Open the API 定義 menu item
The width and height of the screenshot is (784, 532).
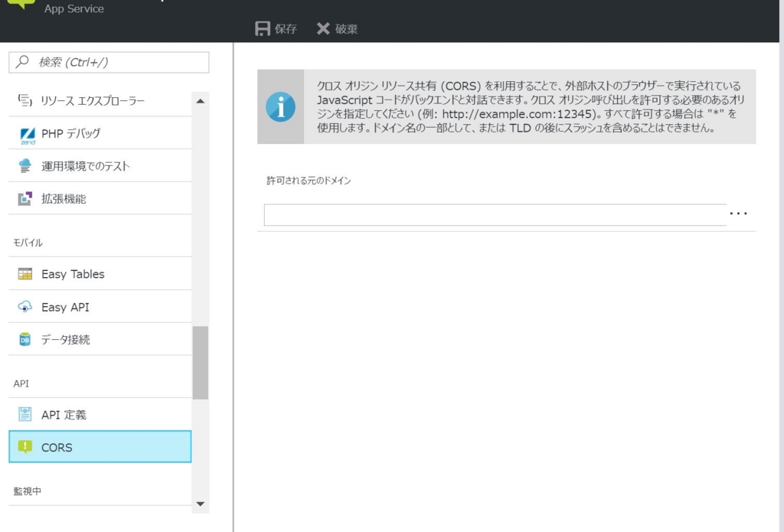[x=100, y=414]
